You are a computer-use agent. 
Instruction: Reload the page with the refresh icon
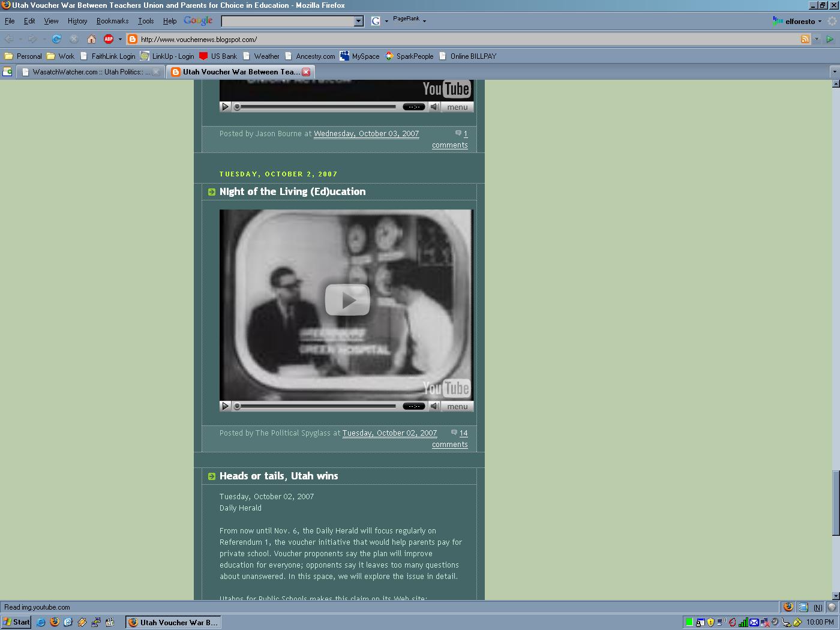(x=56, y=39)
